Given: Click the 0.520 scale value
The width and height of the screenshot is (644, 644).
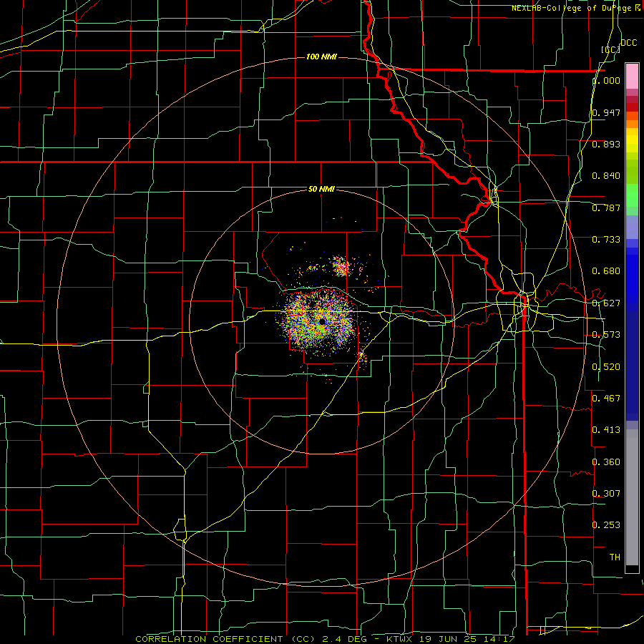Looking at the screenshot, I should (x=606, y=367).
